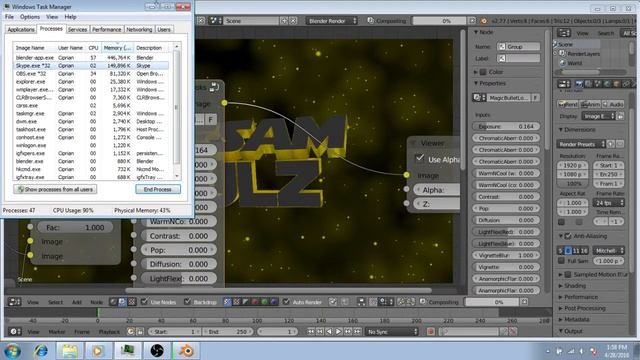Open the timeline editor type selector icon
640x360 pixels.
click(15, 331)
